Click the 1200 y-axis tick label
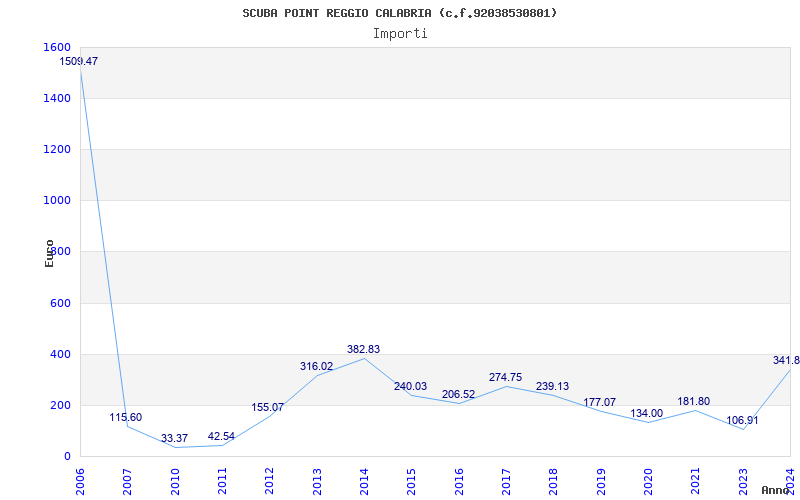Viewport: 800px width, 500px height. (x=57, y=149)
